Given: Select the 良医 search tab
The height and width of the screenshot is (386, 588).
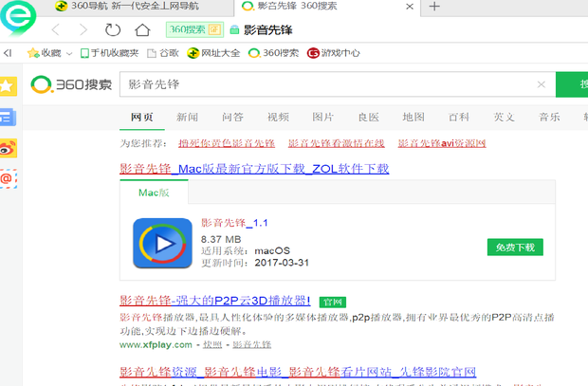Looking at the screenshot, I should (x=368, y=117).
